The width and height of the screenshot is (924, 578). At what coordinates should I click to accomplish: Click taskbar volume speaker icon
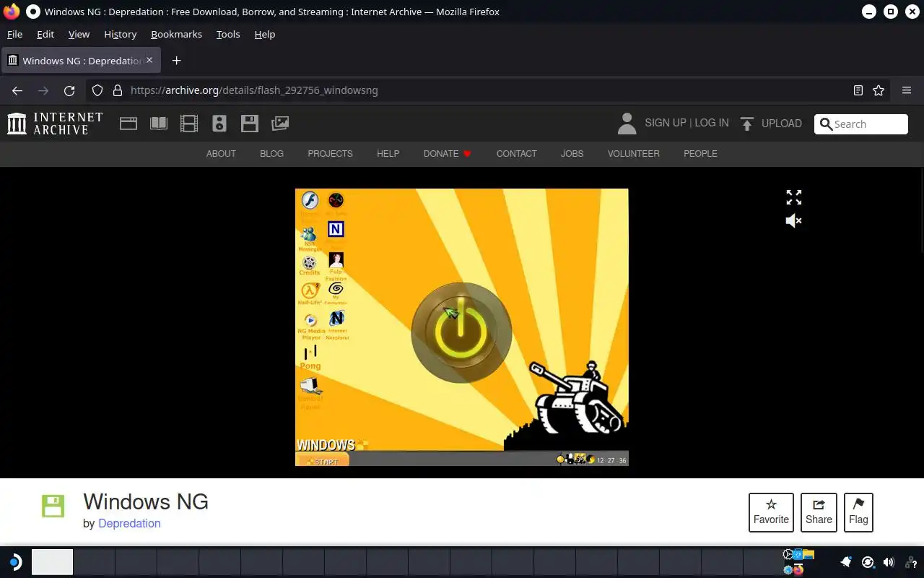[x=889, y=562]
